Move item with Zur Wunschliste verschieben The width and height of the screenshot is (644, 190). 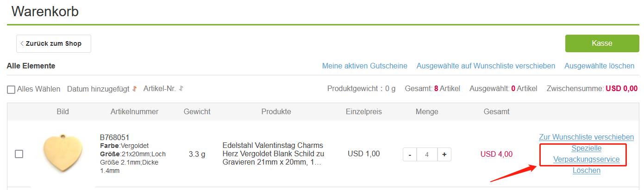point(587,137)
